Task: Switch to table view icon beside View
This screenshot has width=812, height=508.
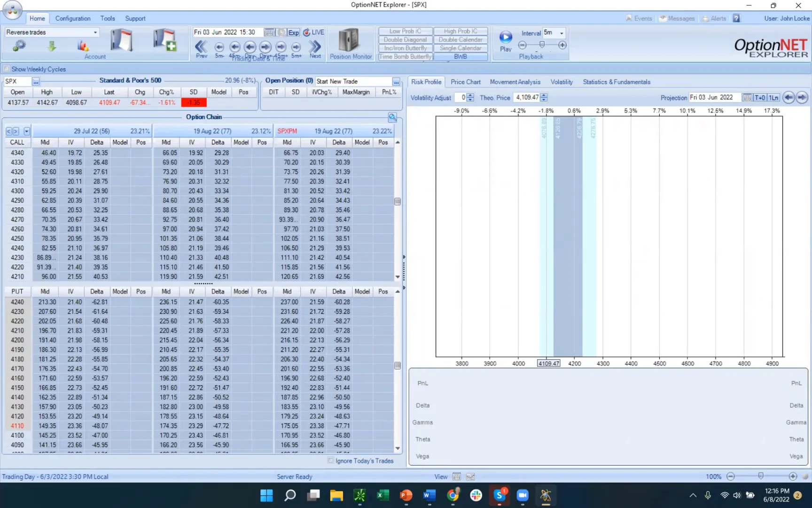Action: [x=457, y=476]
